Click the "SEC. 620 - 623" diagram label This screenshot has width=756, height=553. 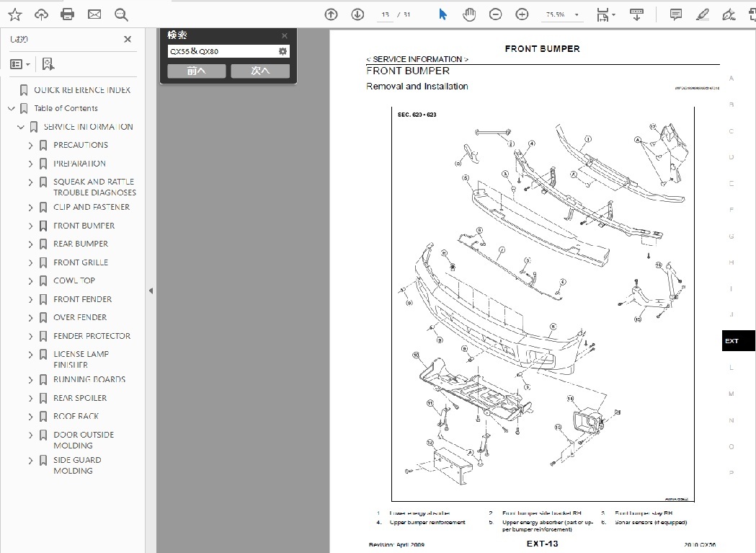(417, 115)
